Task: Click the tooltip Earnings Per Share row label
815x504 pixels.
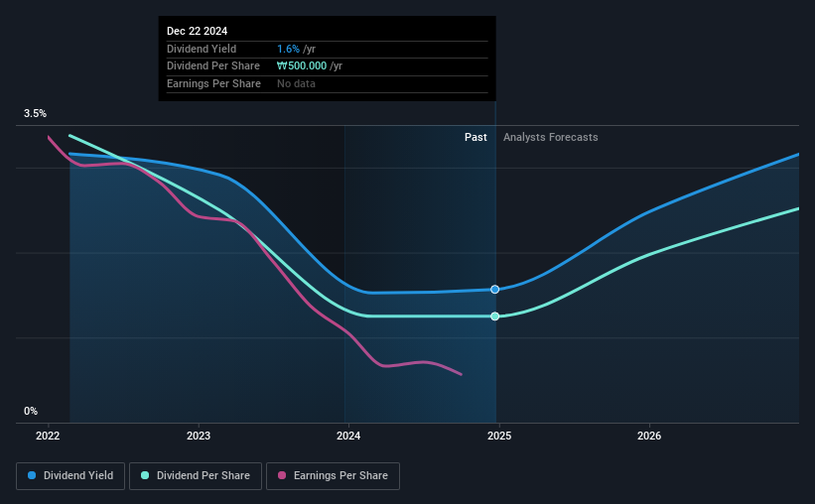Action: pyautogui.click(x=213, y=83)
